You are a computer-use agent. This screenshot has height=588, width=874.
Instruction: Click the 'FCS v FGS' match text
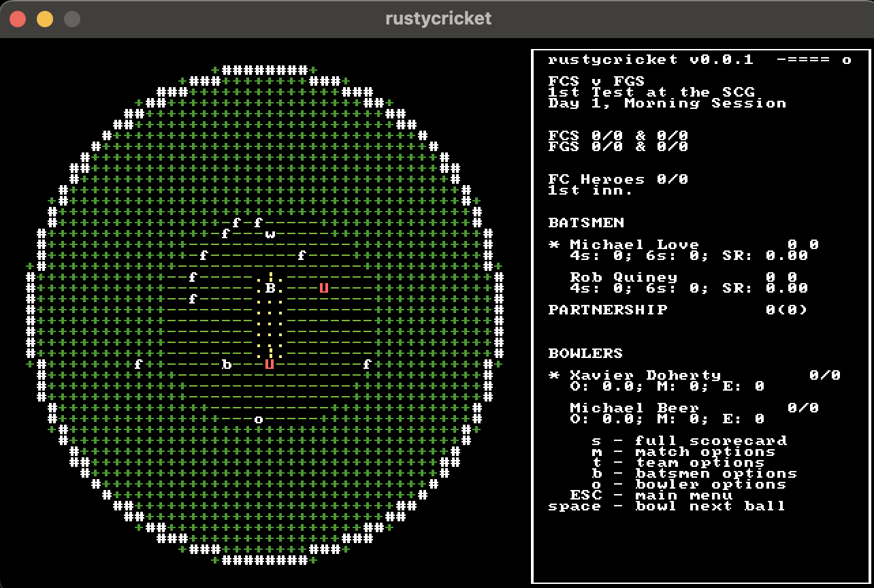[597, 82]
